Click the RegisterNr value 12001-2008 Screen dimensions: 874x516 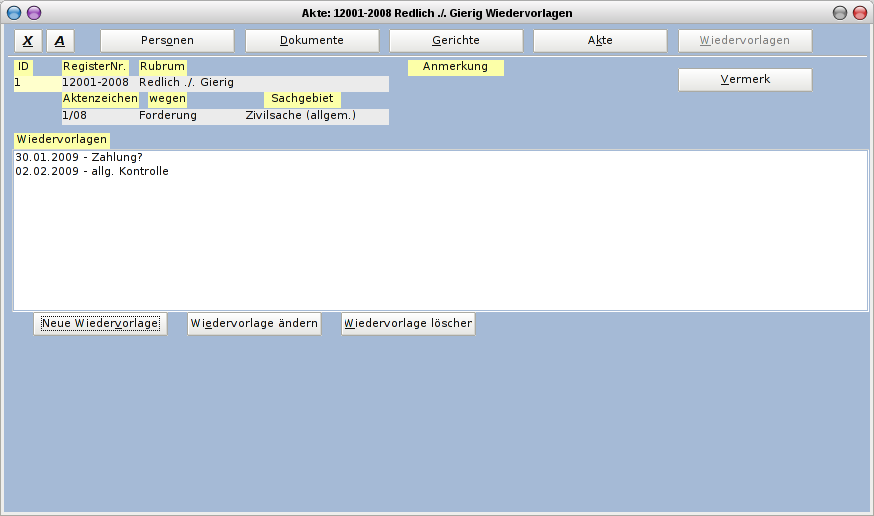point(96,83)
